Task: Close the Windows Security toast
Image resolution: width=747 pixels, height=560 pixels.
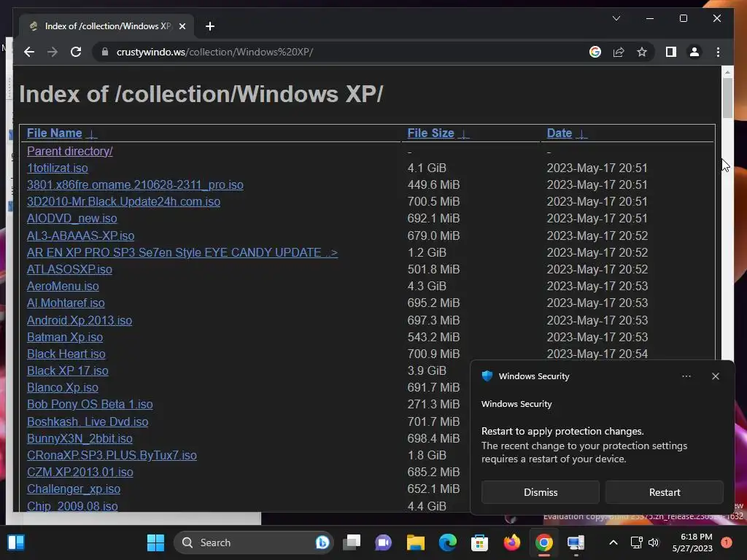Action: click(715, 376)
